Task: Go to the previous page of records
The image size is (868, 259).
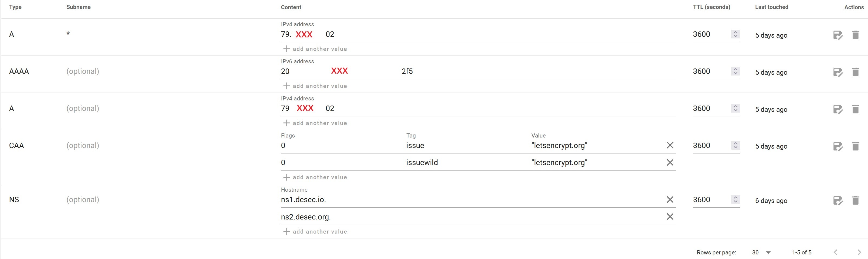Action: tap(836, 252)
